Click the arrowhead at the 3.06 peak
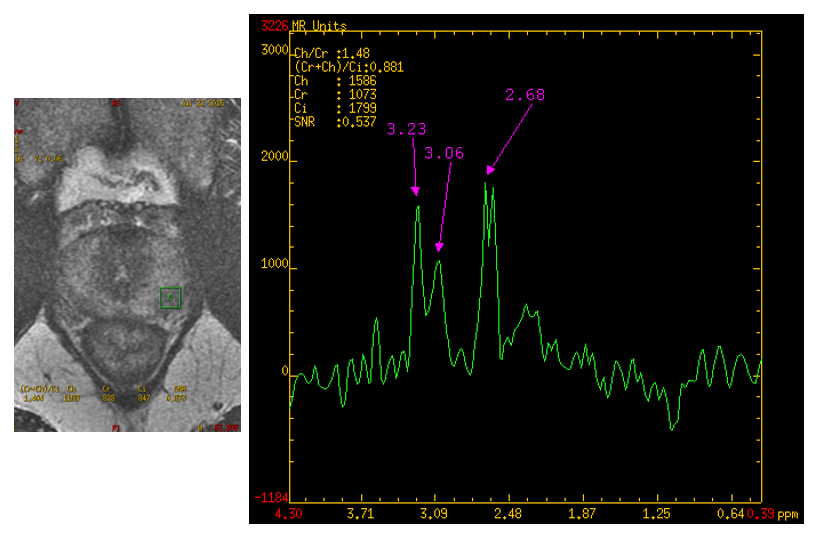 click(438, 247)
